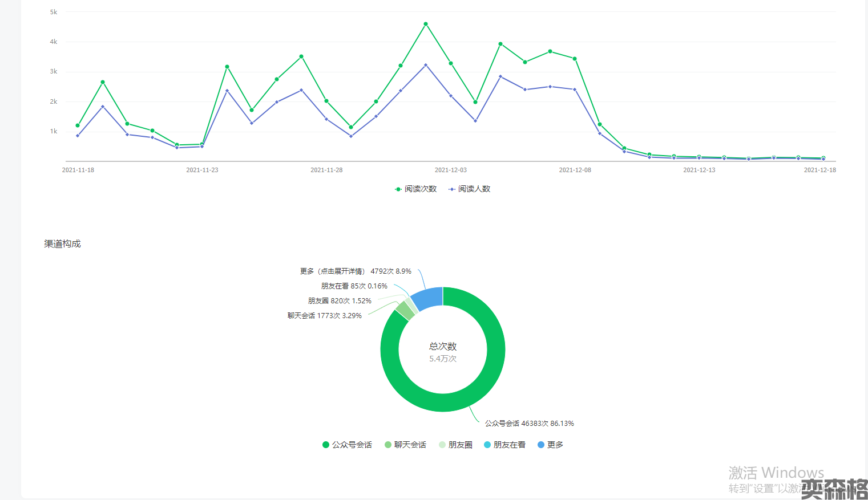Click the 聊天会话 light green donut slice

405,311
